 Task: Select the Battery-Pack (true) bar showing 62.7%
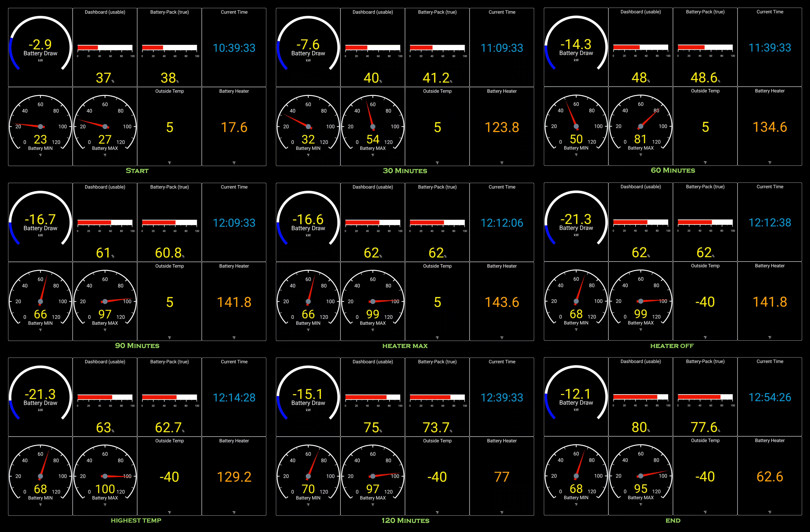169,397
